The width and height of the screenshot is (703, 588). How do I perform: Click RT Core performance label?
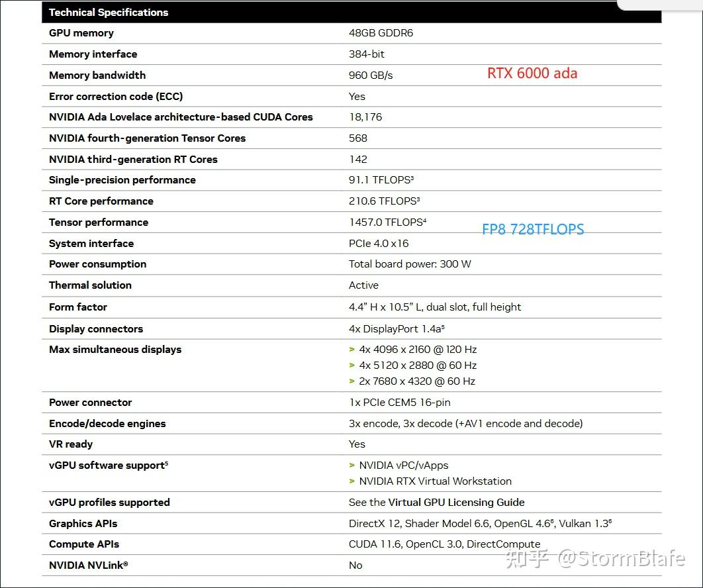(x=101, y=201)
